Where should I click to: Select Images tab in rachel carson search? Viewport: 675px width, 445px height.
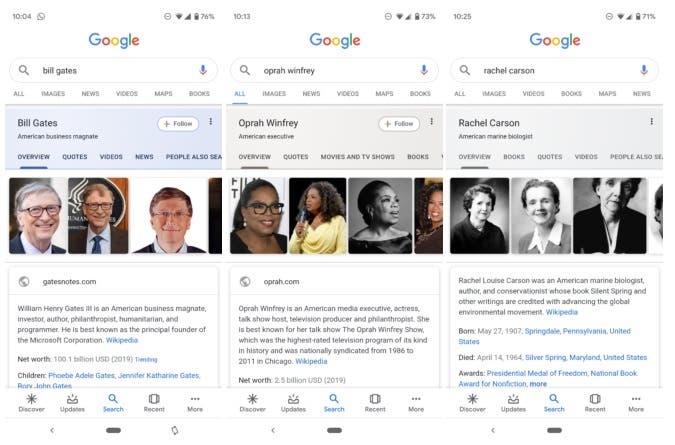pyautogui.click(x=494, y=93)
